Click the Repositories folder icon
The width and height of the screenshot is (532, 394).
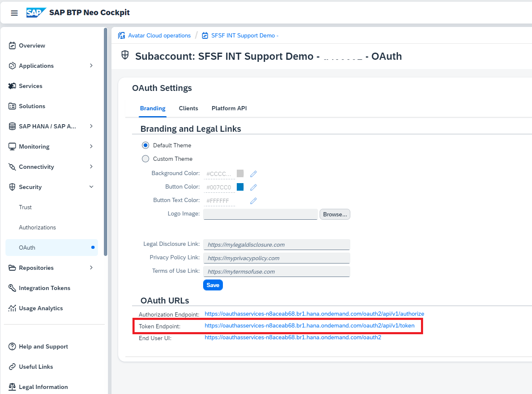point(12,268)
